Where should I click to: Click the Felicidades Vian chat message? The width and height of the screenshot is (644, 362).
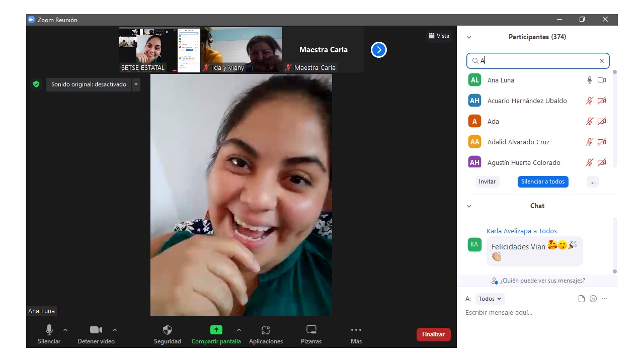(x=534, y=251)
